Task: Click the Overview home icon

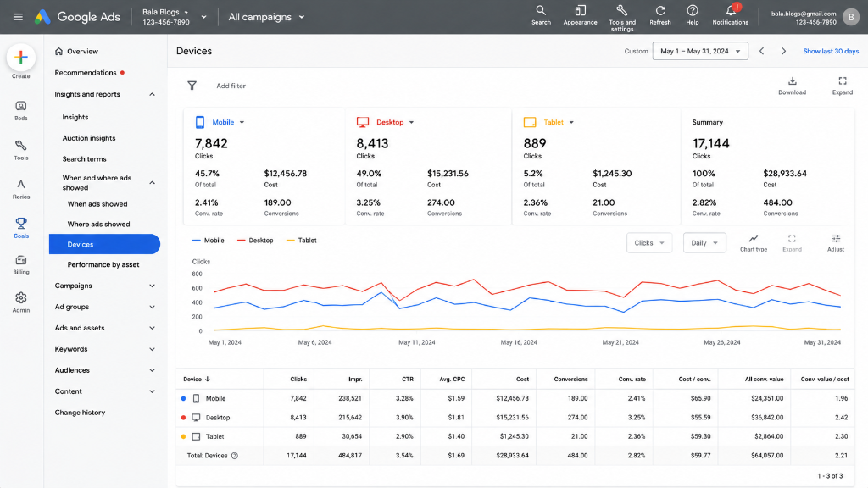Action: coord(58,52)
